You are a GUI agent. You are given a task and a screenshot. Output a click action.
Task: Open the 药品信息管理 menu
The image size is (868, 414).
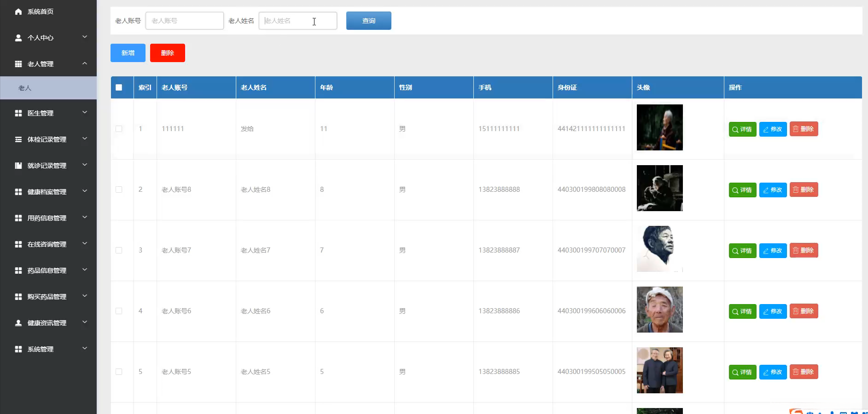pyautogui.click(x=48, y=270)
